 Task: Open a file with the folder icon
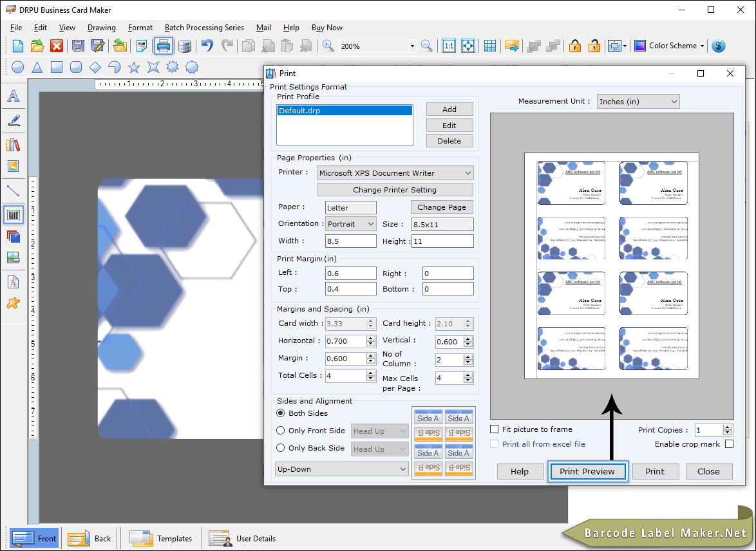pyautogui.click(x=37, y=46)
